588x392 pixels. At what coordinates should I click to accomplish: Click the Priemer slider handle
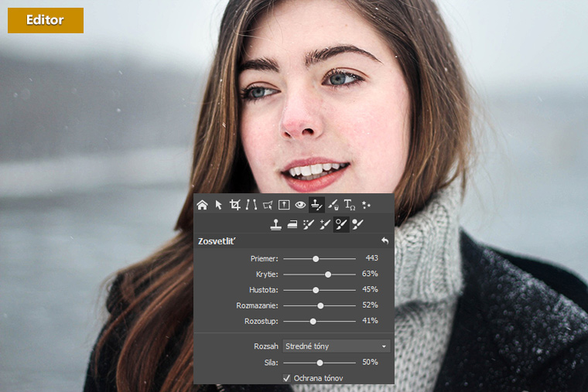click(x=316, y=259)
